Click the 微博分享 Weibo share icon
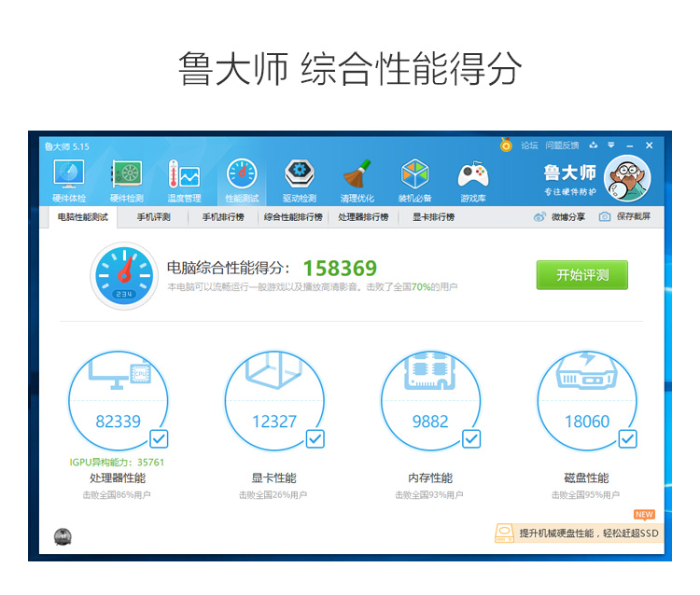Image resolution: width=700 pixels, height=595 pixels. click(x=539, y=217)
